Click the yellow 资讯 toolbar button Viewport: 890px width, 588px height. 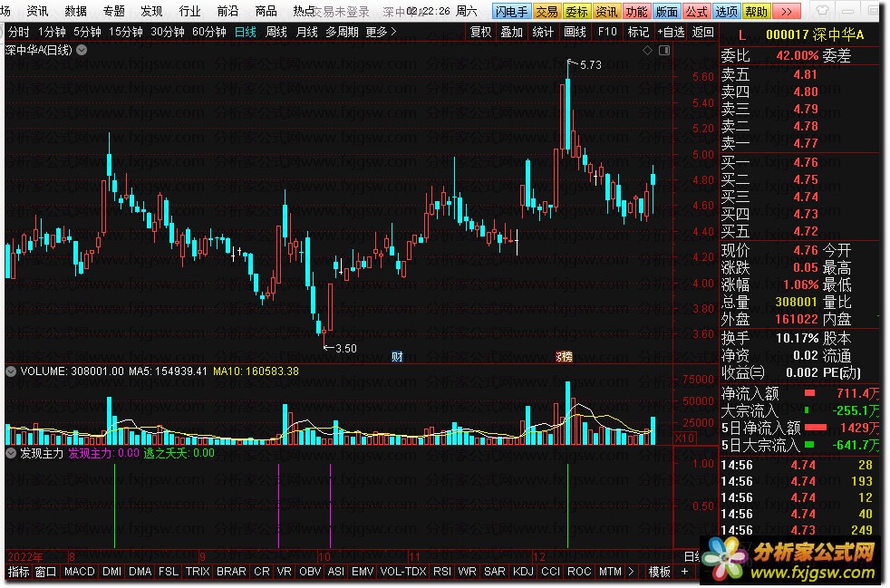click(606, 11)
